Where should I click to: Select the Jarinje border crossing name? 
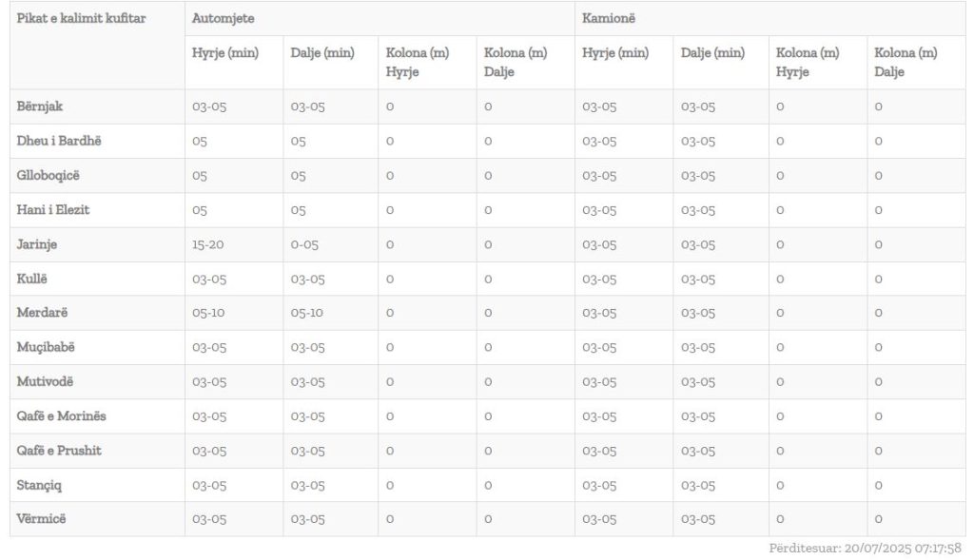click(37, 244)
